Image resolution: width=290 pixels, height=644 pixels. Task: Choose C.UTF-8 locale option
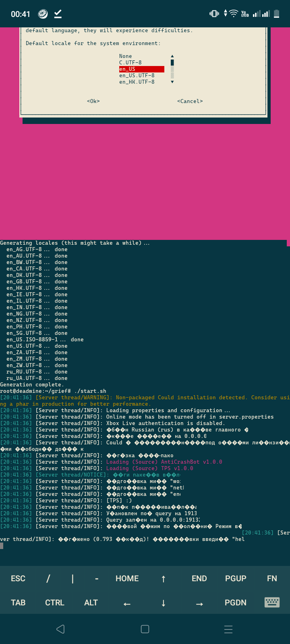tap(130, 63)
